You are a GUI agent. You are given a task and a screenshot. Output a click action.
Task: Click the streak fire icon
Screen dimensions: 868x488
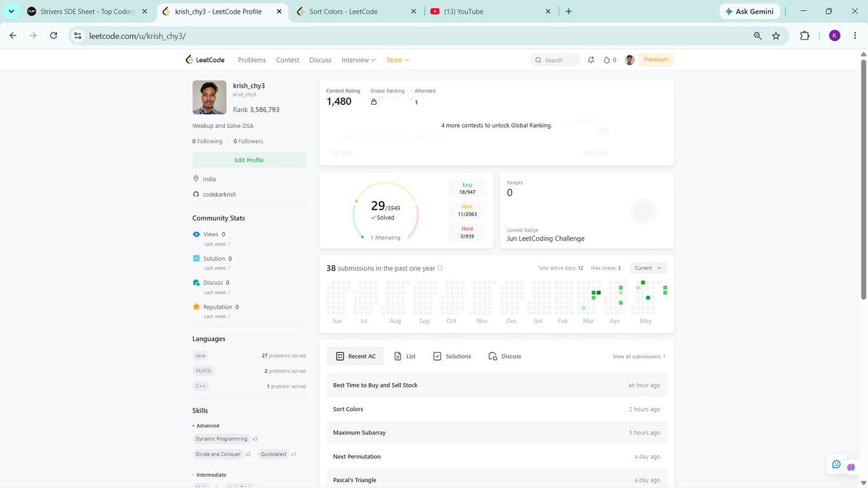(607, 60)
